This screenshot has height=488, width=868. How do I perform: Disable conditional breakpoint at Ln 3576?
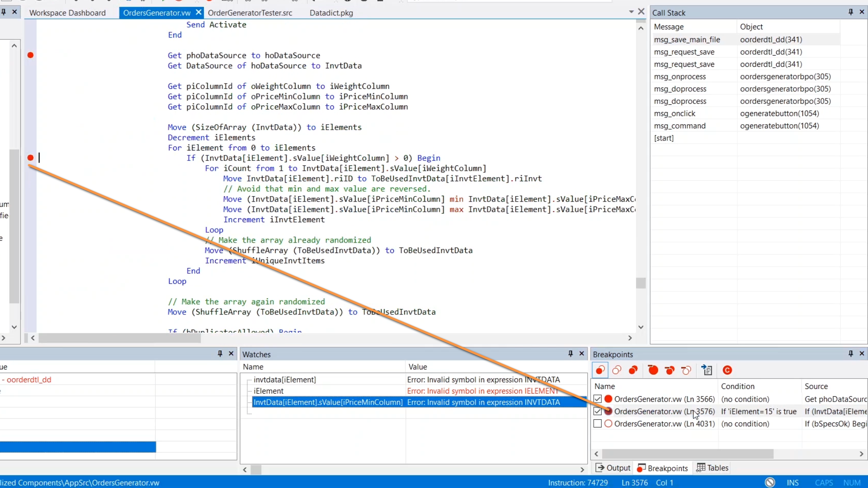(598, 411)
